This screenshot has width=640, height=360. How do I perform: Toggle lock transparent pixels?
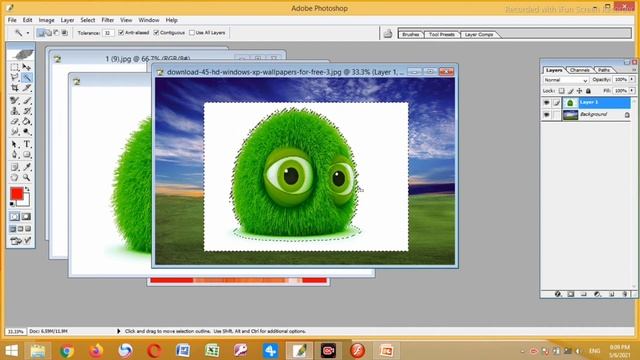pos(562,91)
